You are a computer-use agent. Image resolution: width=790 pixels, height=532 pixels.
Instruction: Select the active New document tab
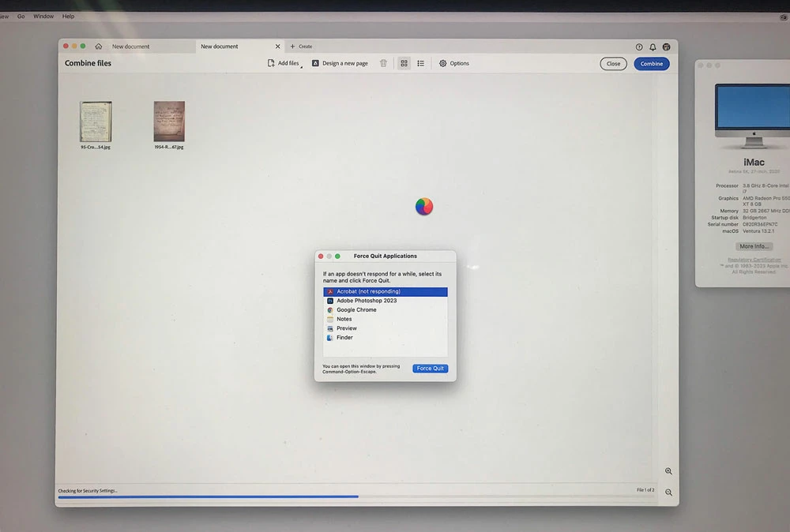point(220,47)
